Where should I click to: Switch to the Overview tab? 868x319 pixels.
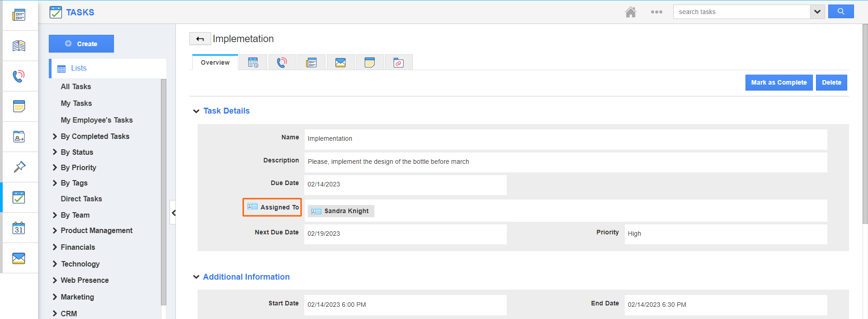click(215, 62)
